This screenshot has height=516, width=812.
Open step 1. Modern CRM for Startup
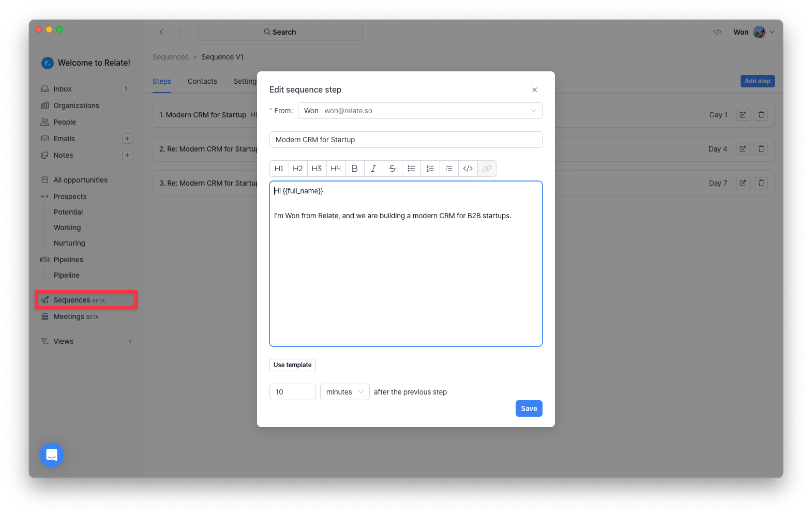click(x=203, y=115)
